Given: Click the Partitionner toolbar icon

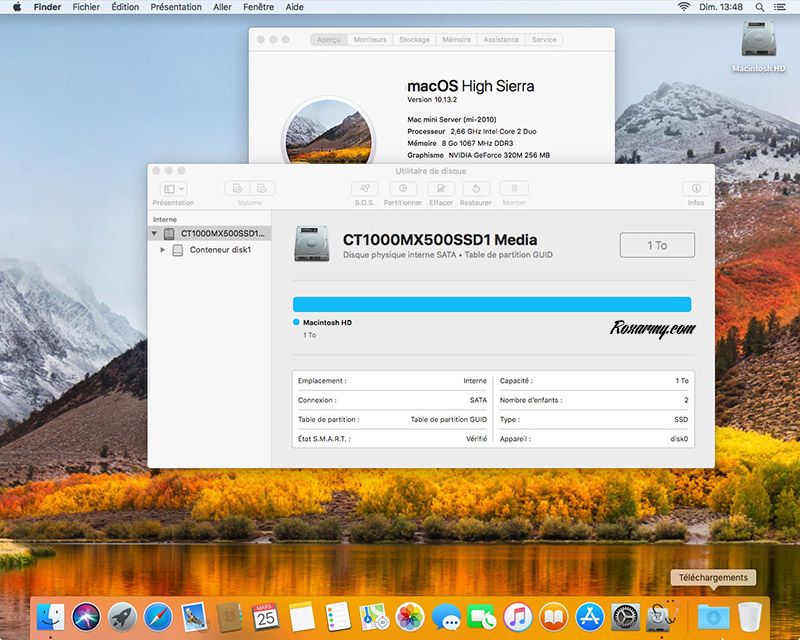Looking at the screenshot, I should [403, 189].
